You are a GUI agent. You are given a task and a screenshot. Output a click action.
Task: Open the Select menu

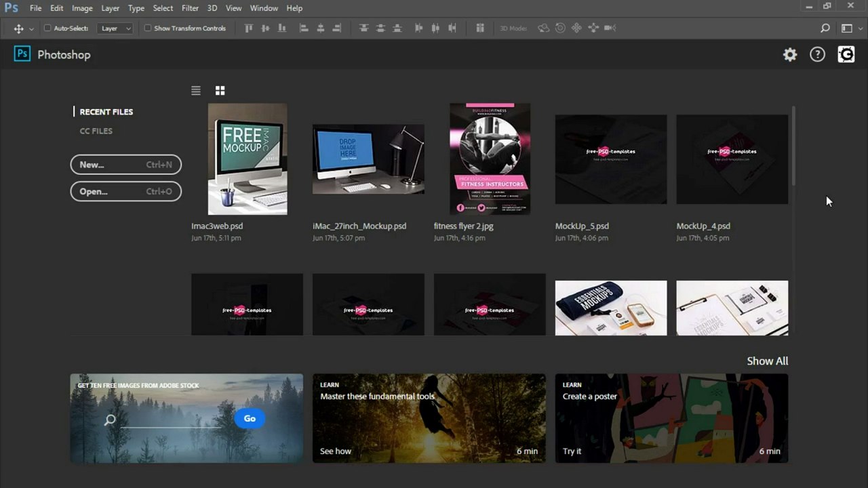click(163, 8)
